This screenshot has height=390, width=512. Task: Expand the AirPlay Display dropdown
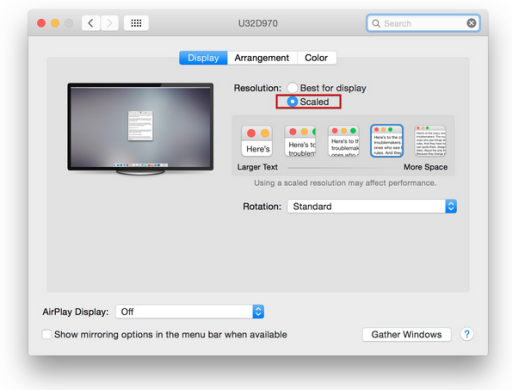point(190,312)
